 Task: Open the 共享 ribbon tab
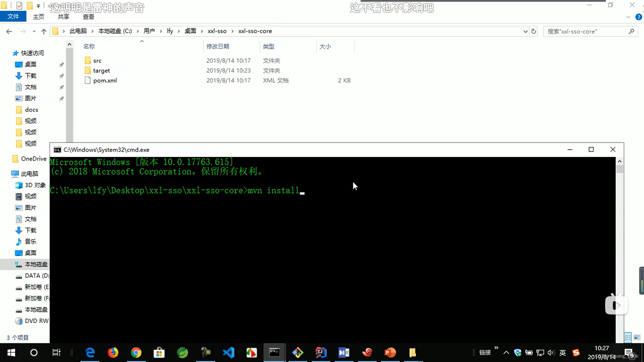63,17
